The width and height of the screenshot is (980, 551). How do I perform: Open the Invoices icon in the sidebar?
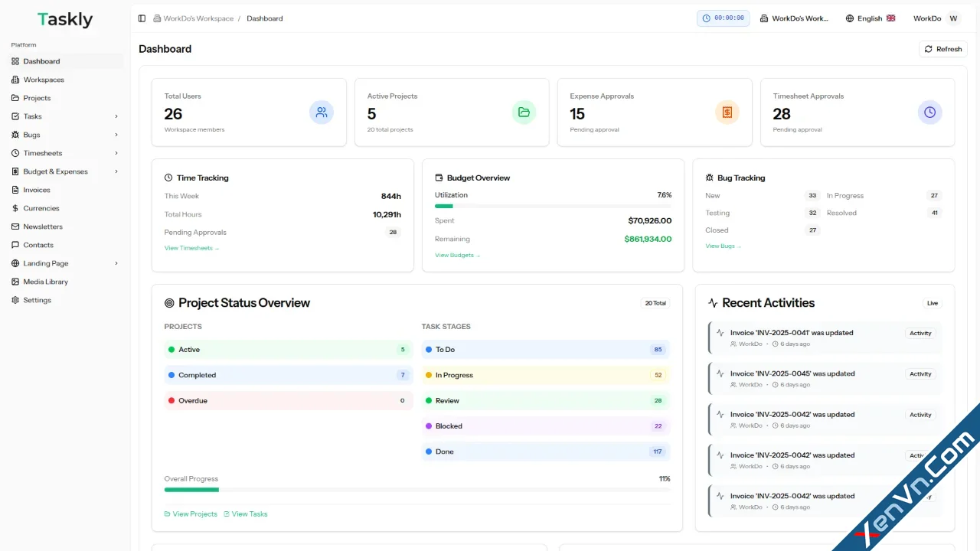tap(14, 190)
